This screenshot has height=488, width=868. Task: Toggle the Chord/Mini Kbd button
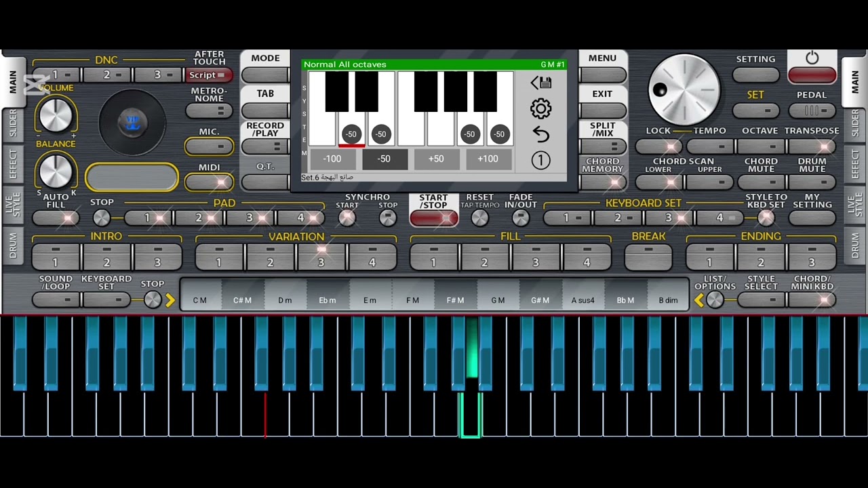(812, 300)
